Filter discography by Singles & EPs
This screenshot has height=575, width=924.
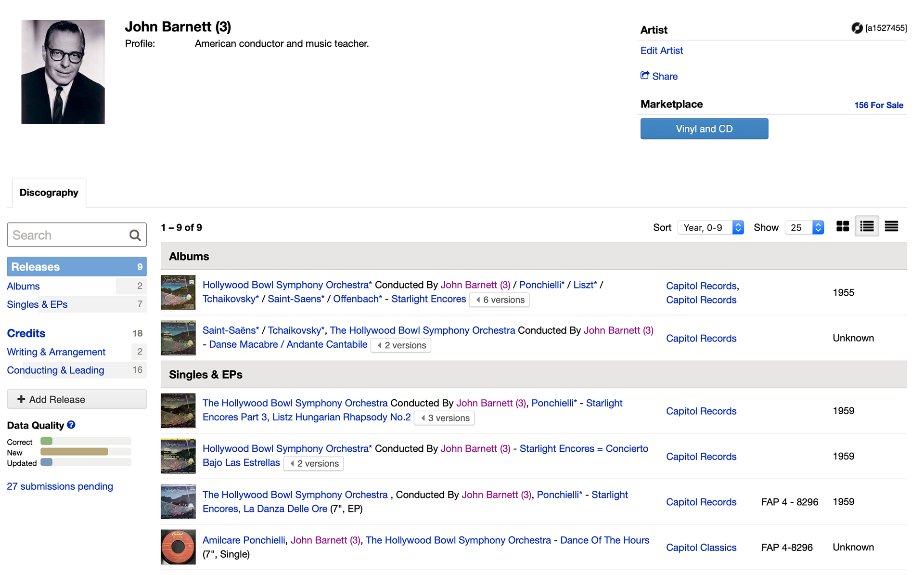[x=37, y=304]
